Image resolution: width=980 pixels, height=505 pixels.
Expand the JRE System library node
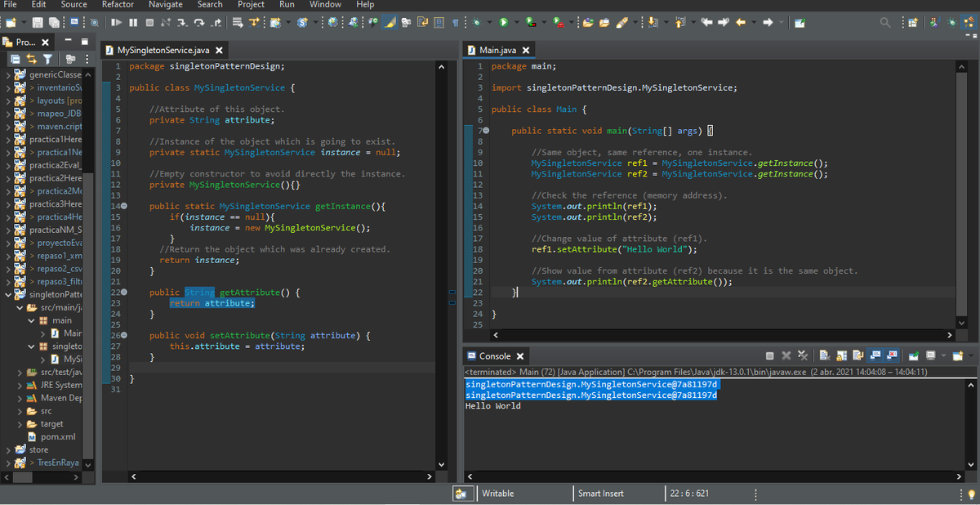pyautogui.click(x=21, y=385)
